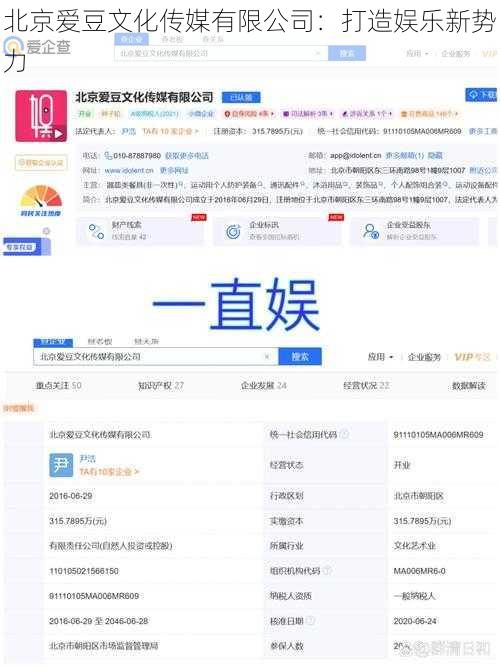Switch to the 查老板 tab above the 一直娱 search box
The height and width of the screenshot is (667, 500).
click(100, 341)
